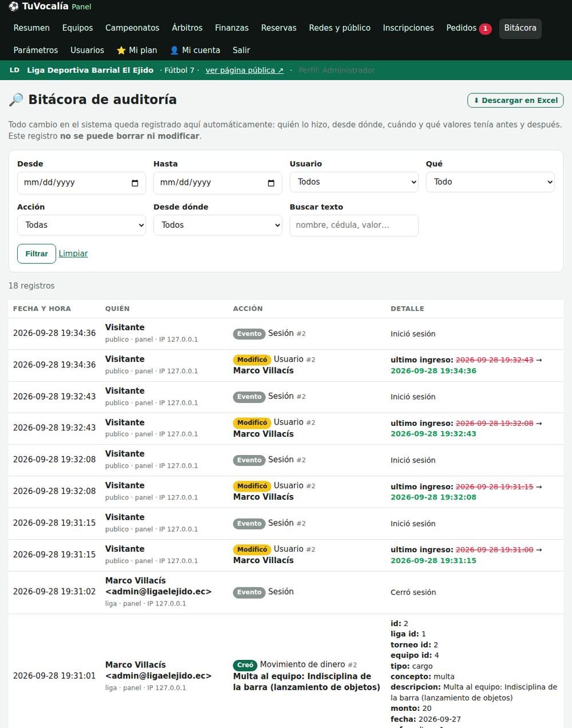Click the Evento badge in the 19:34:36 row

pos(249,334)
